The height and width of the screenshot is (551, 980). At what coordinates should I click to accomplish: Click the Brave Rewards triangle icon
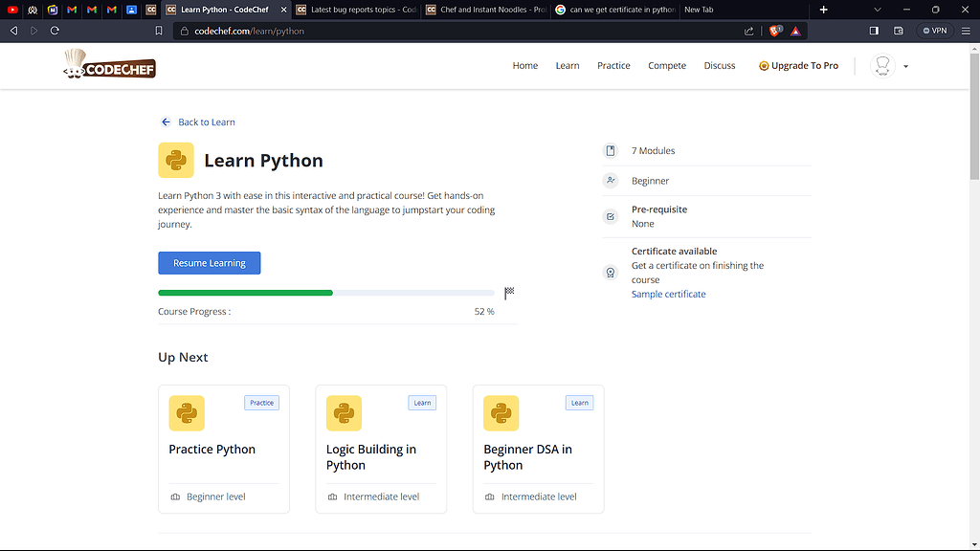coord(796,31)
